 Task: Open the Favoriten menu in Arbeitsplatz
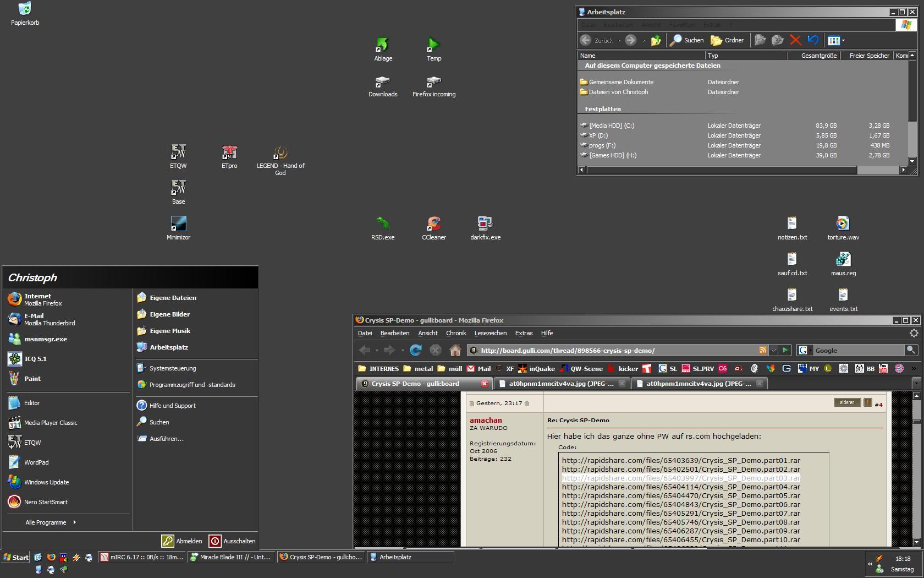682,25
